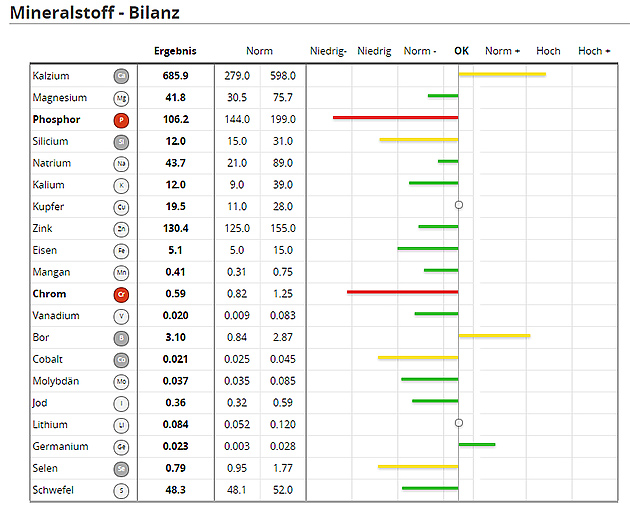Select the Norm column header
This screenshot has height=506, width=630.
pyautogui.click(x=259, y=51)
